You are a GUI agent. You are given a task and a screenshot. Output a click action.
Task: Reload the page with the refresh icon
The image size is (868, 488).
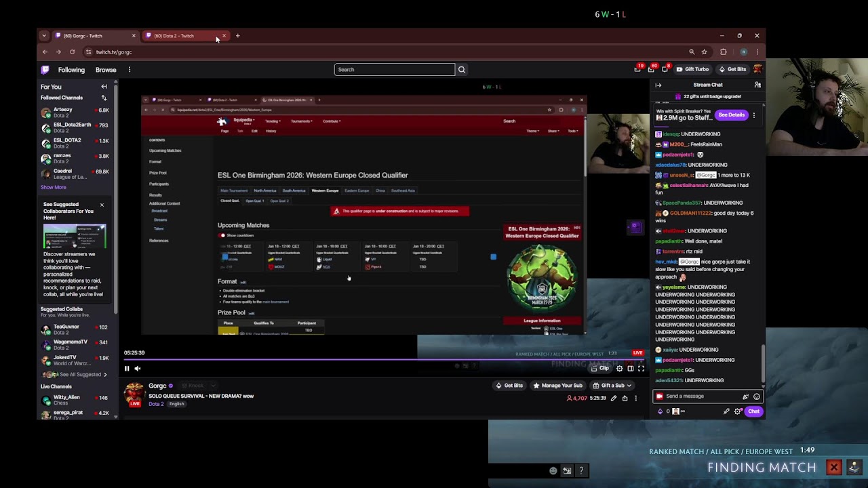coord(72,52)
